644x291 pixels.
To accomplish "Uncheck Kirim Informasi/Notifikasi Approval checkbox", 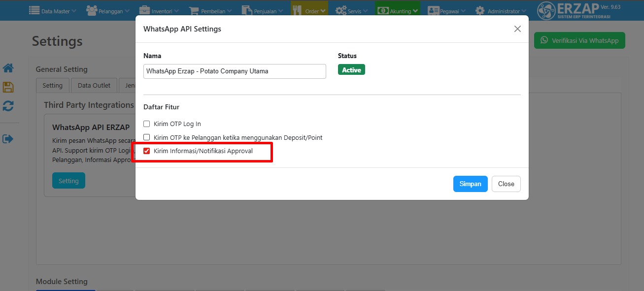I will coord(146,151).
